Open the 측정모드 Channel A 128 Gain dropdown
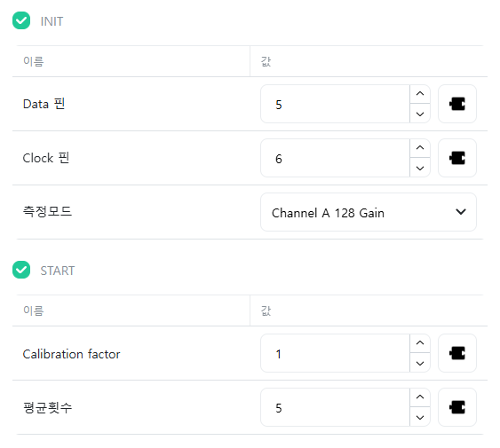The width and height of the screenshot is (500, 448). 369,212
